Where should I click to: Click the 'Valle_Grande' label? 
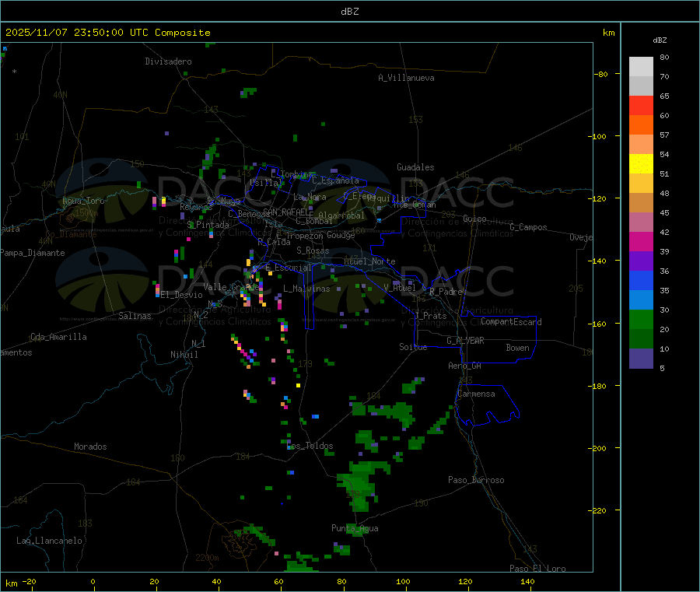coord(232,286)
